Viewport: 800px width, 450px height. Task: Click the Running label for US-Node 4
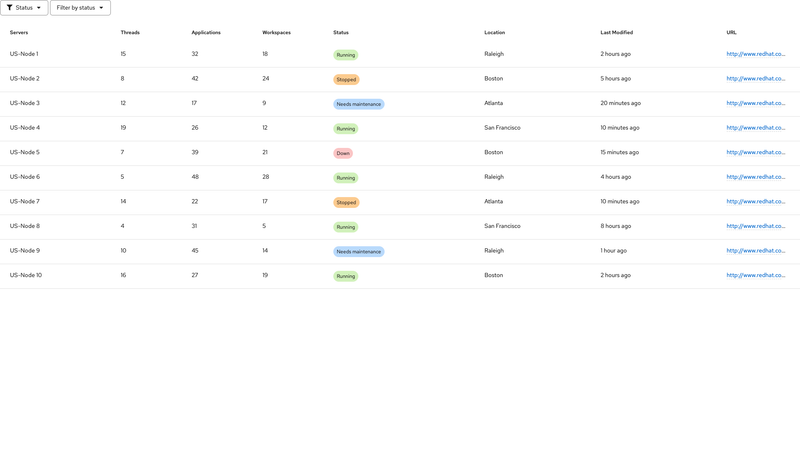(x=345, y=129)
